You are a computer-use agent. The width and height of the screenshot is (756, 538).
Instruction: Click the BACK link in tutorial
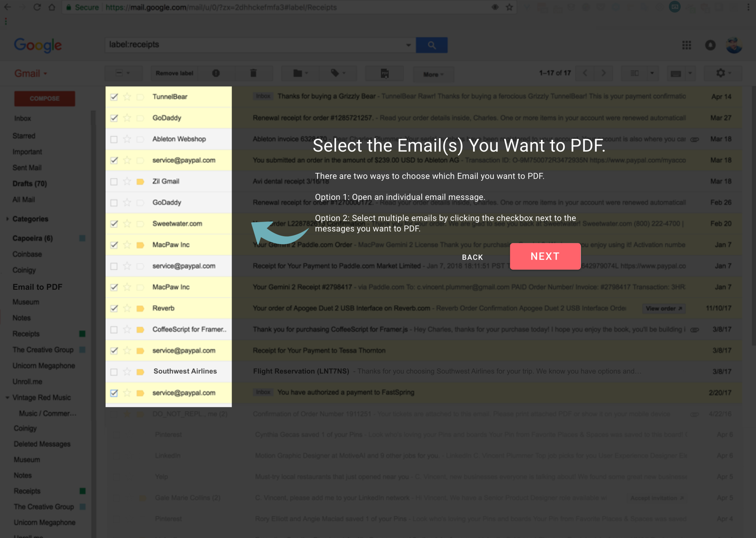(x=472, y=257)
